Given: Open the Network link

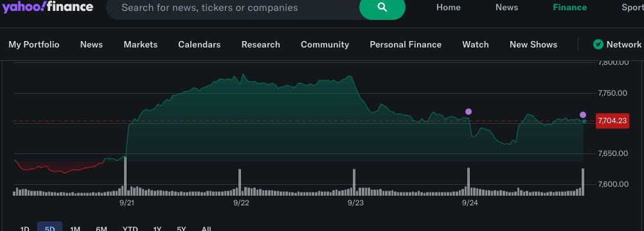Looking at the screenshot, I should pyautogui.click(x=624, y=44).
